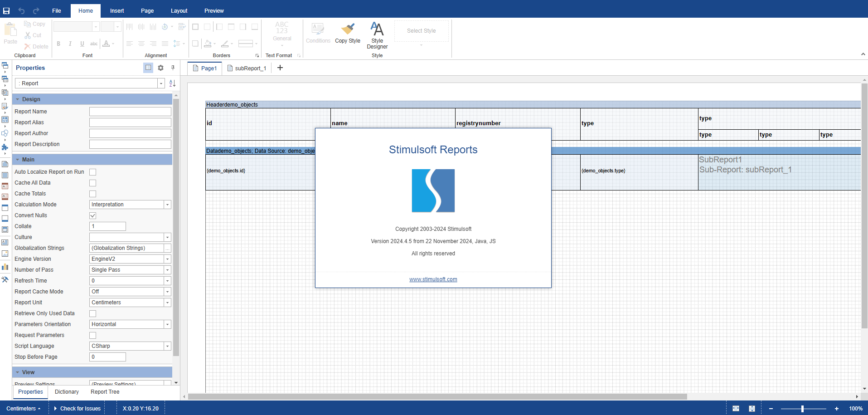Check the Cache All Data checkbox

93,183
